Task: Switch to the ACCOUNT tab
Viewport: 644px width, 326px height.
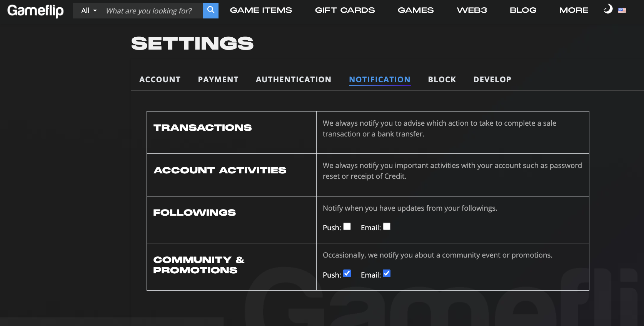Action: click(x=160, y=80)
